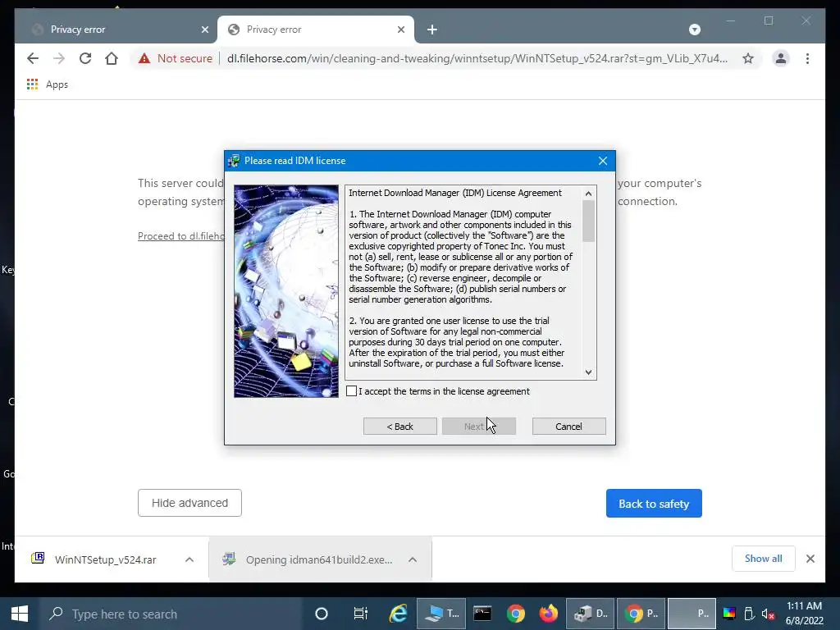The height and width of the screenshot is (630, 840).
Task: Follow the Proceed to dl.filehorse link
Action: pos(181,236)
